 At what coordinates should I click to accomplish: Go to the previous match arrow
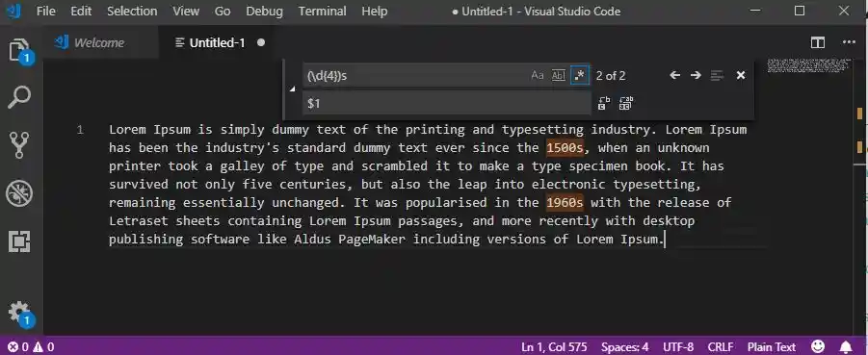(x=674, y=75)
